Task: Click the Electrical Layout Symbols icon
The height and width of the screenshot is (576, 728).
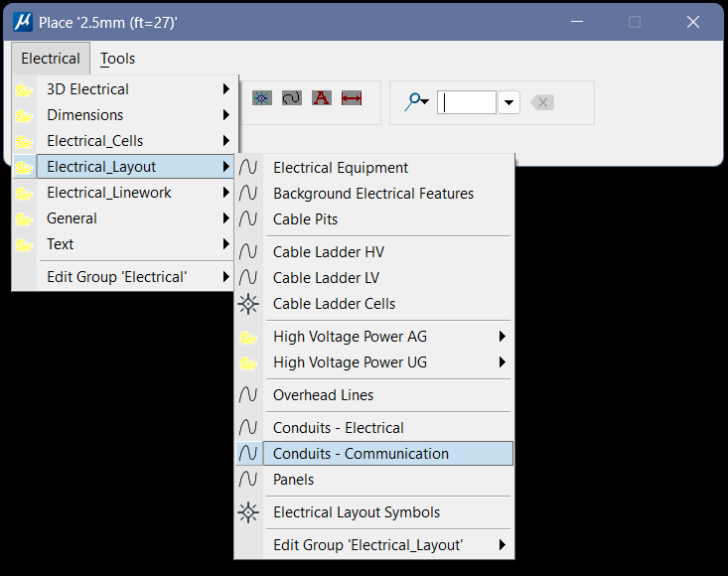Action: coord(248,512)
